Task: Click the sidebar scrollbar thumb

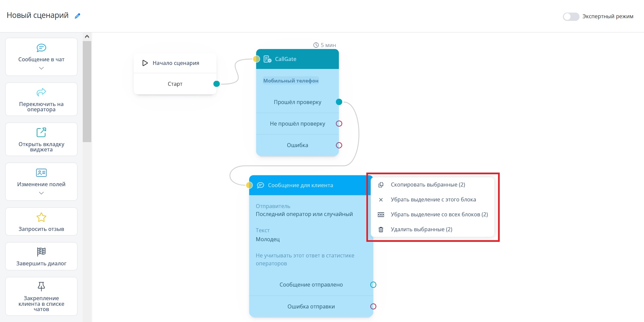Action: 87,91
